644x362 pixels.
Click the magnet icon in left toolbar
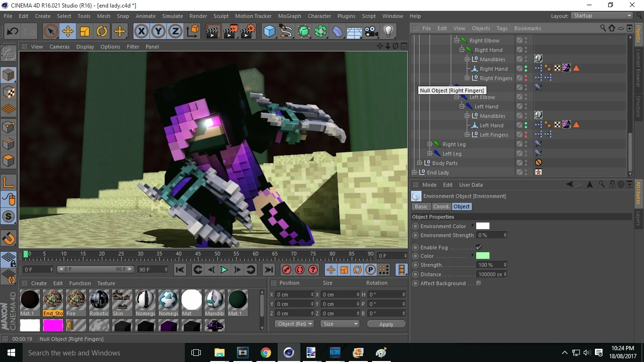coord(8,238)
